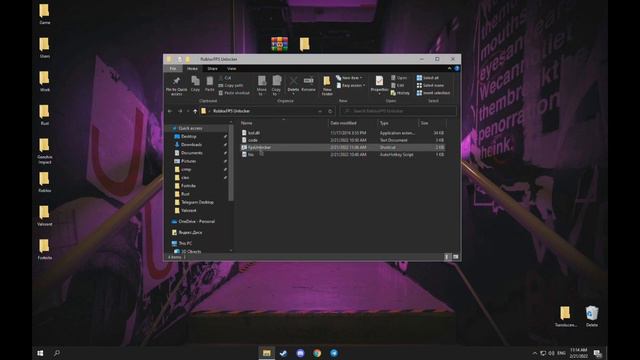
Task: Click Copy path in Clipboard group
Action: (x=231, y=85)
